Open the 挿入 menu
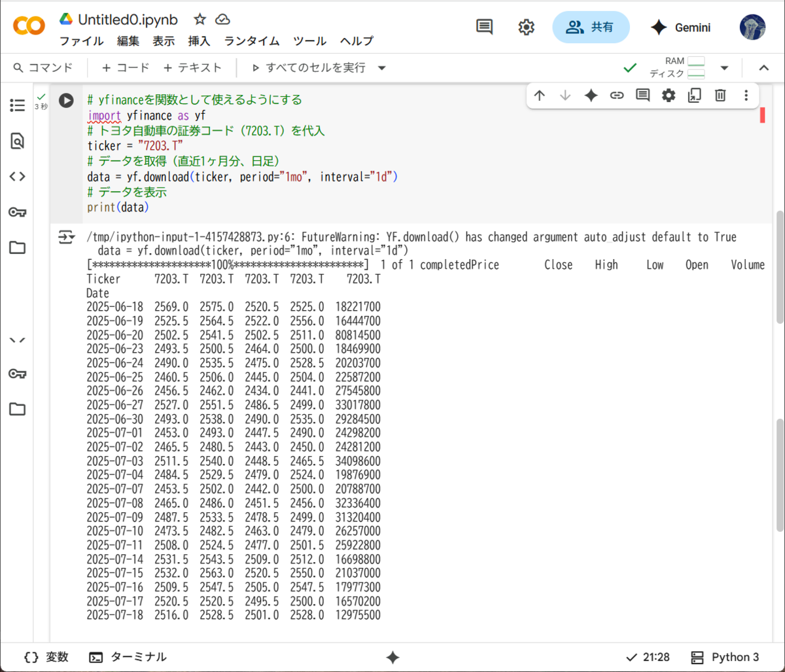The width and height of the screenshot is (785, 672). point(199,41)
